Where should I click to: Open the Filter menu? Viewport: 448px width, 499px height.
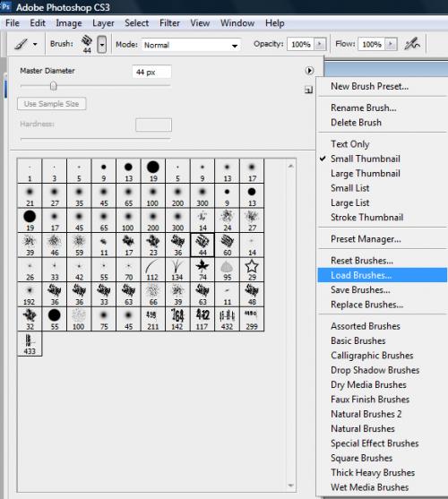tap(169, 23)
